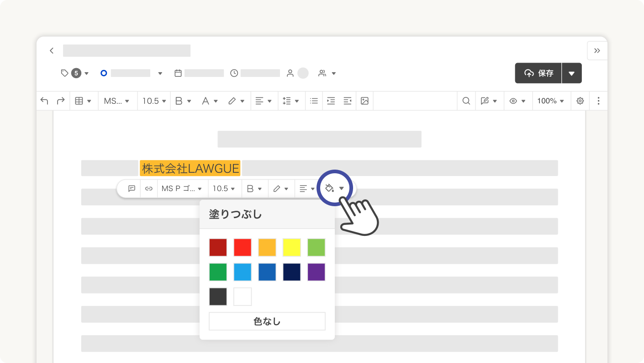Click the search magnifier icon

[x=466, y=101]
